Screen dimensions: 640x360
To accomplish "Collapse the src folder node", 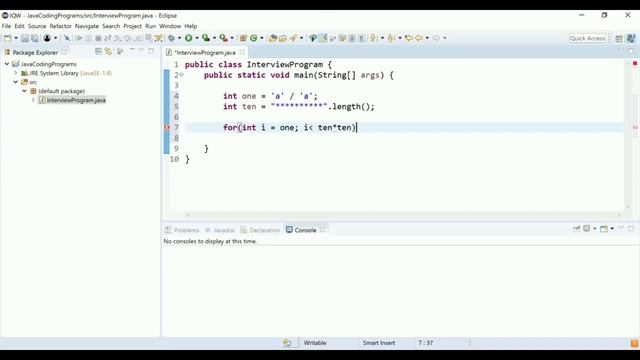I will (x=16, y=82).
